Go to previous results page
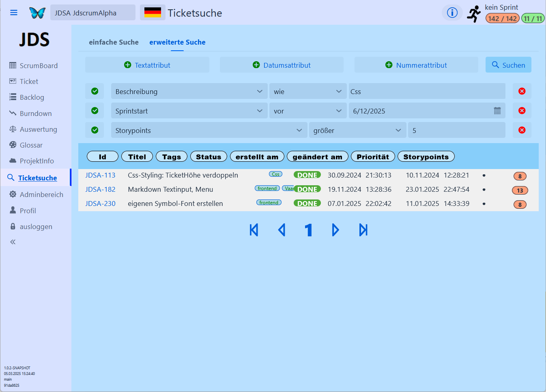The image size is (546, 392). click(x=282, y=230)
